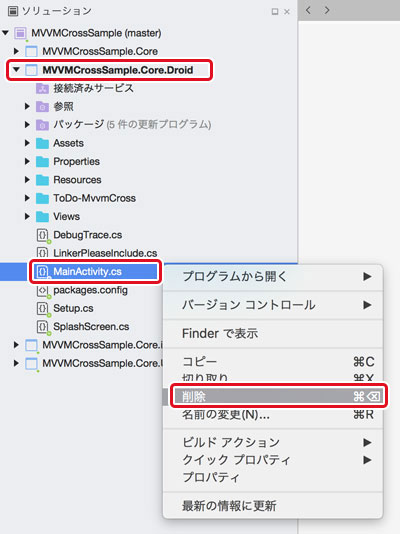The image size is (400, 534).
Task: Select the MVVMCrossSample (master) solution name
Action: 96,33
